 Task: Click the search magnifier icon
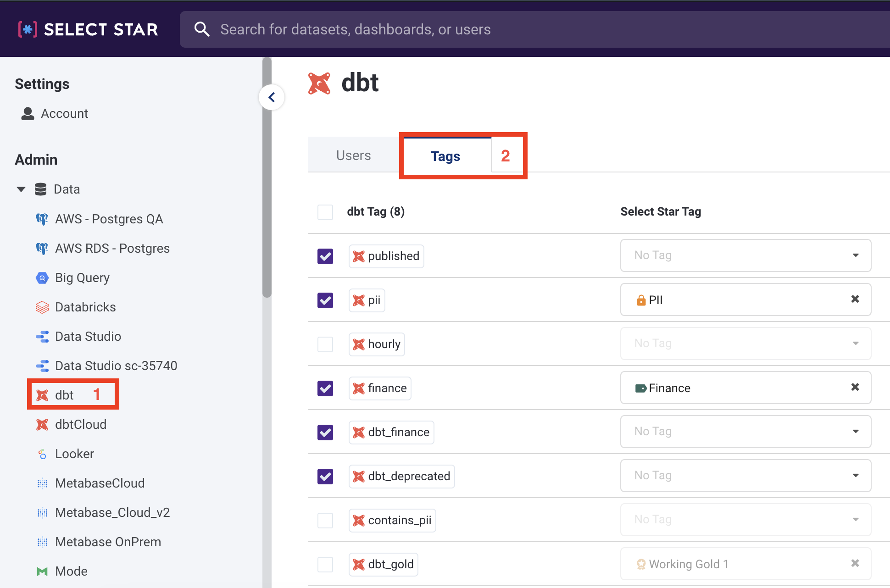click(202, 29)
